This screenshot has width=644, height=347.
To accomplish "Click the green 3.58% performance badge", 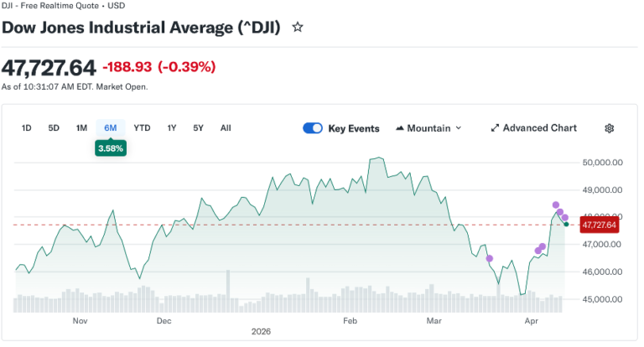I will click(111, 148).
